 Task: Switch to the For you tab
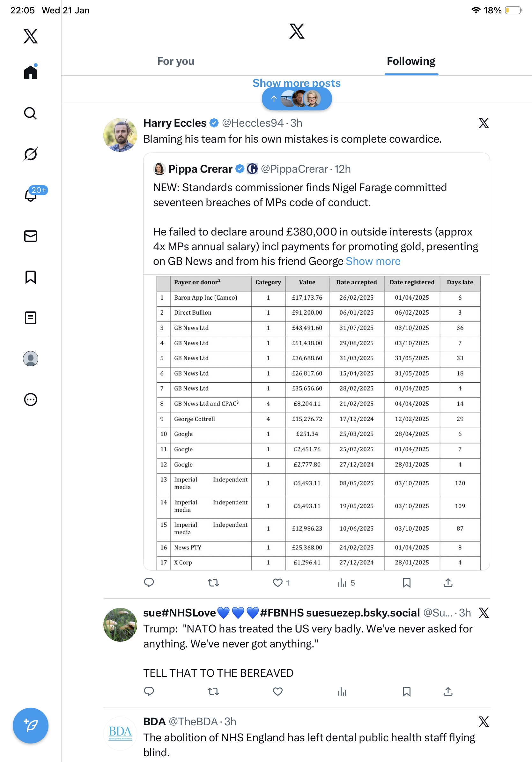(176, 61)
